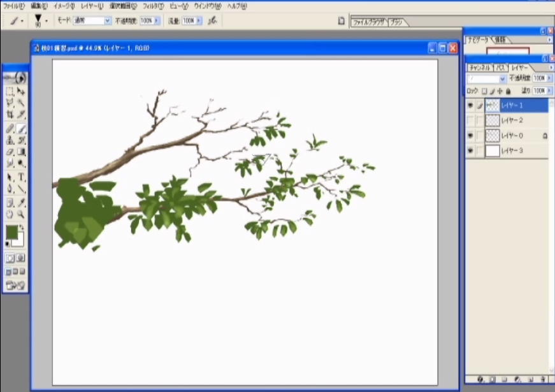
Task: Select the Crop tool
Action: click(x=10, y=114)
